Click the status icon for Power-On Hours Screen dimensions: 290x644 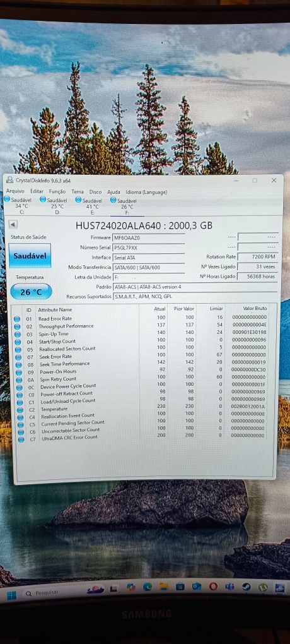coord(18,372)
